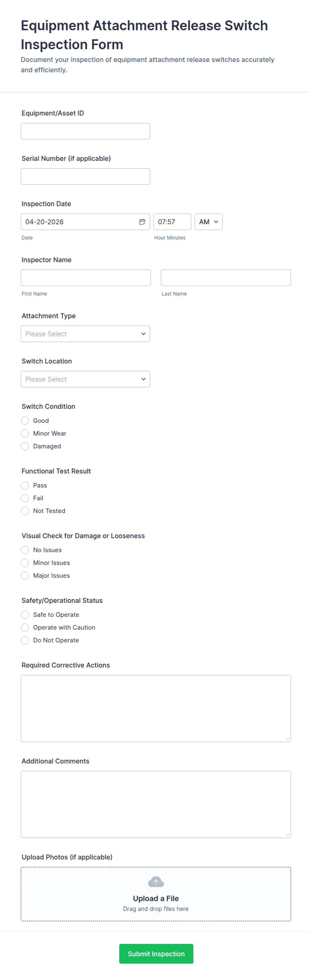
Task: Open the Switch Location dropdown
Action: click(85, 379)
